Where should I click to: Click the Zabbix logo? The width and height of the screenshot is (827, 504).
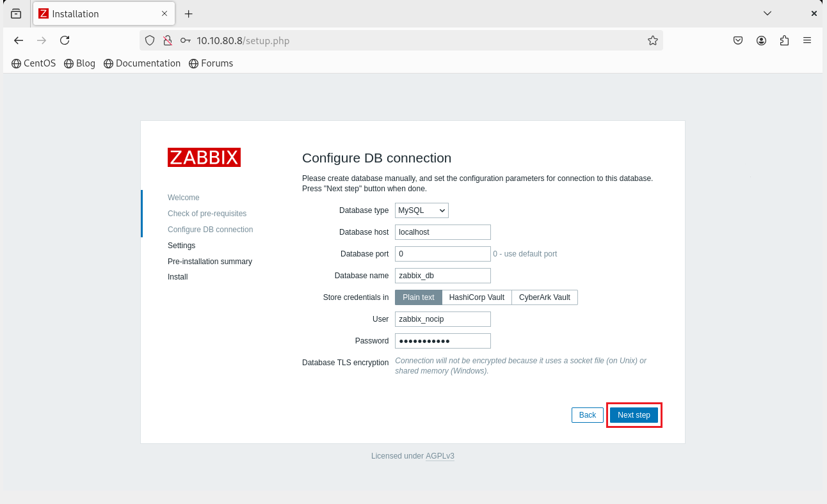[204, 157]
